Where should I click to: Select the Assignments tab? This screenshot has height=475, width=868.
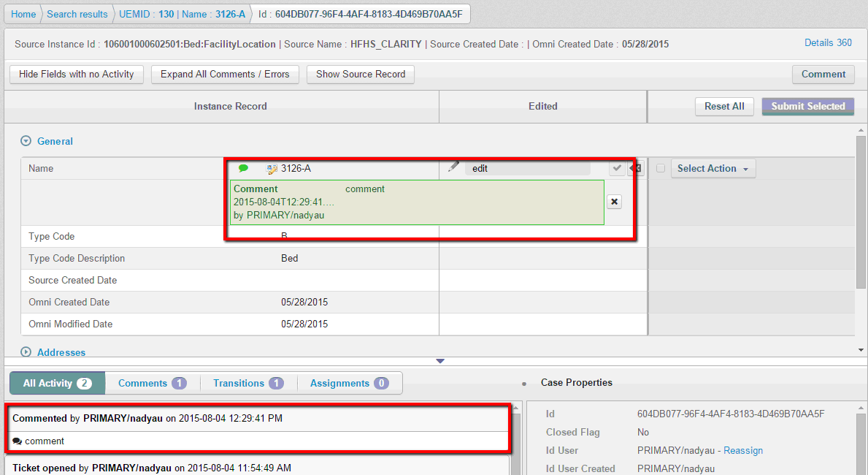click(349, 383)
